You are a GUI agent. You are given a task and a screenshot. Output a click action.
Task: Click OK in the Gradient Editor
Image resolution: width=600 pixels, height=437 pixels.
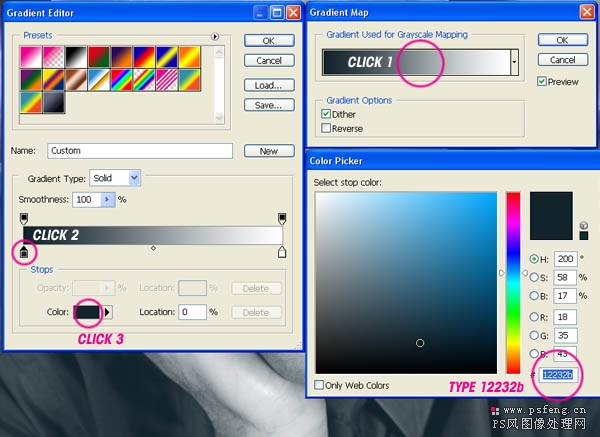[x=269, y=41]
